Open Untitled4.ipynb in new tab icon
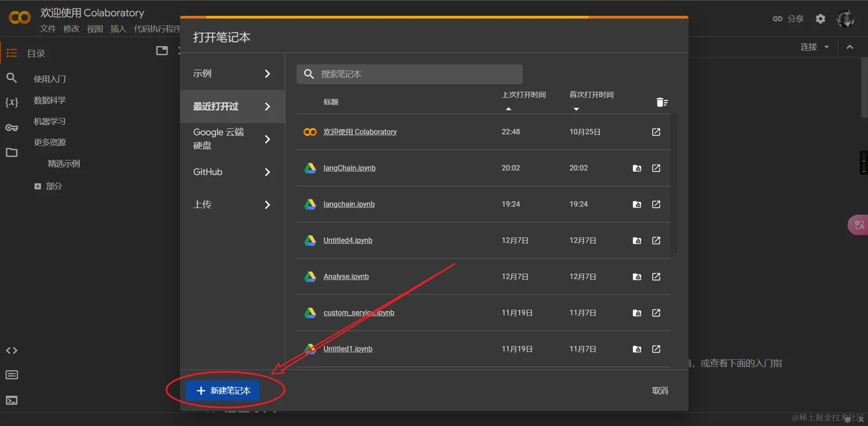 [656, 241]
